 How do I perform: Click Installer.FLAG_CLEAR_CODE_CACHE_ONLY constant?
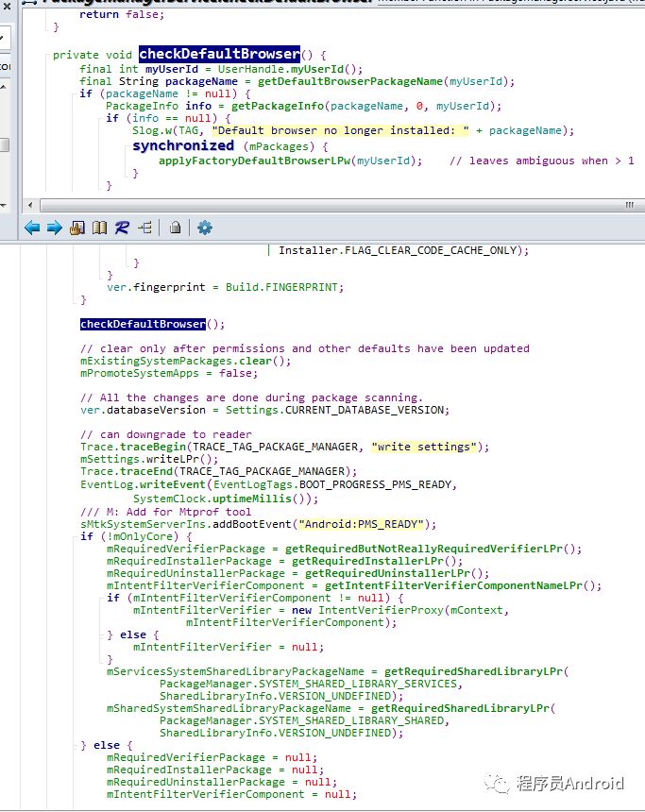pyautogui.click(x=398, y=250)
